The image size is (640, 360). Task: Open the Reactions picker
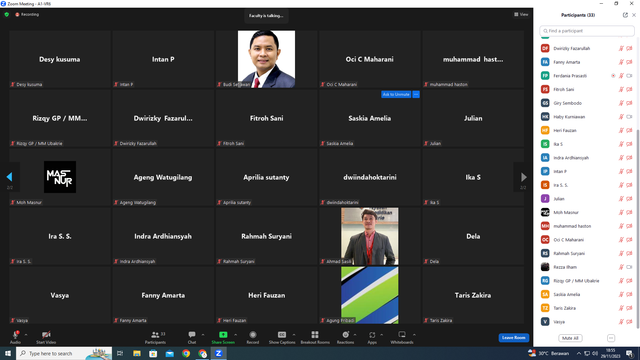[345, 337]
